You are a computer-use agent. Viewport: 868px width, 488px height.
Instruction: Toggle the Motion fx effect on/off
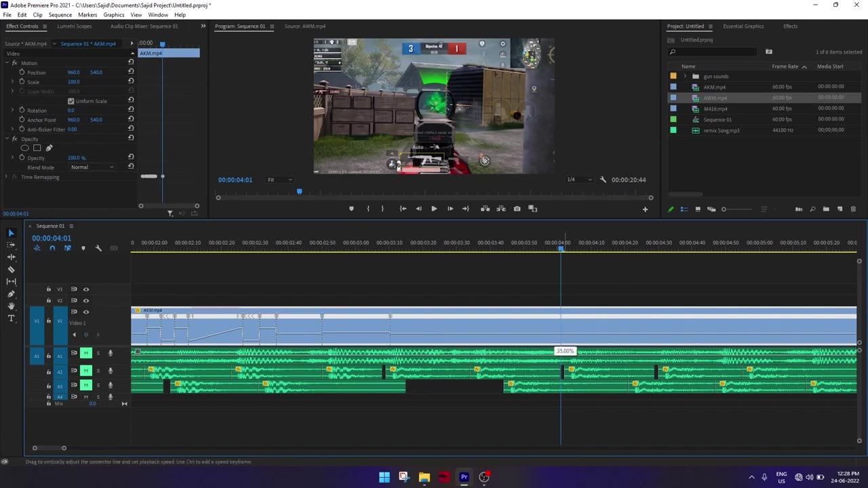tap(14, 63)
